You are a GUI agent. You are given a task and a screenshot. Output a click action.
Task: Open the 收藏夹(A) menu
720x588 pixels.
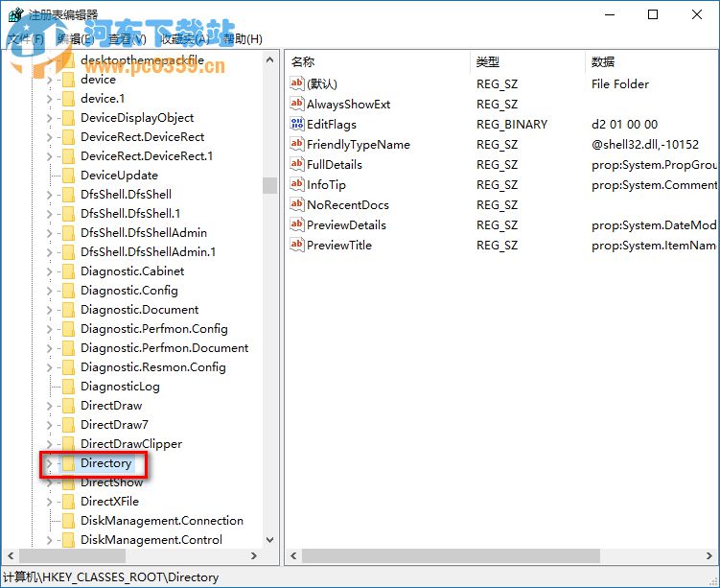(185, 39)
